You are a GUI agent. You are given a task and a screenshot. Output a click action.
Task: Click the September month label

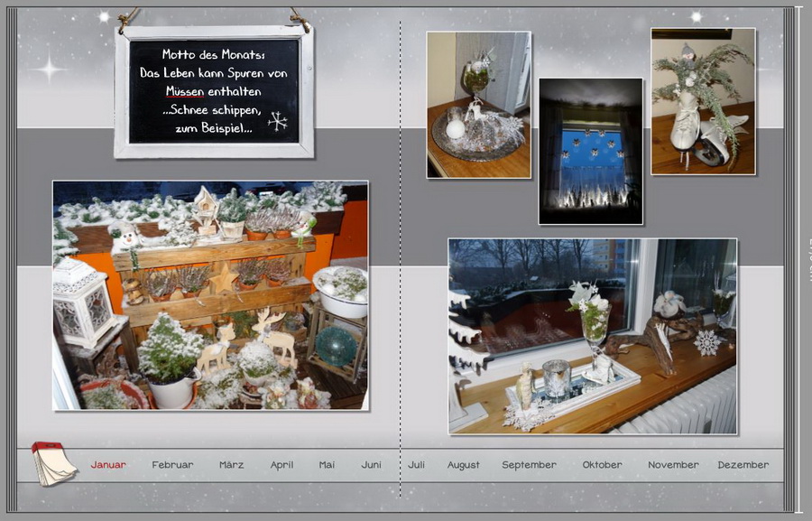[530, 465]
